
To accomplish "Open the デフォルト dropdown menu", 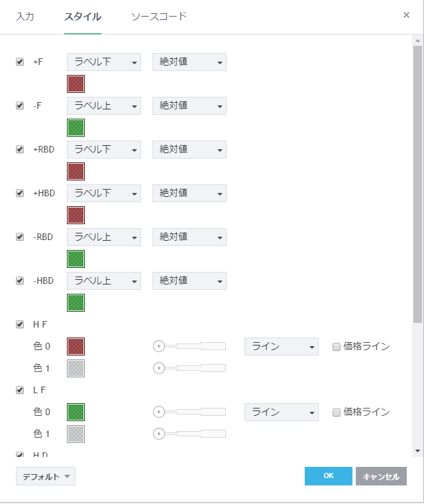I will (46, 476).
